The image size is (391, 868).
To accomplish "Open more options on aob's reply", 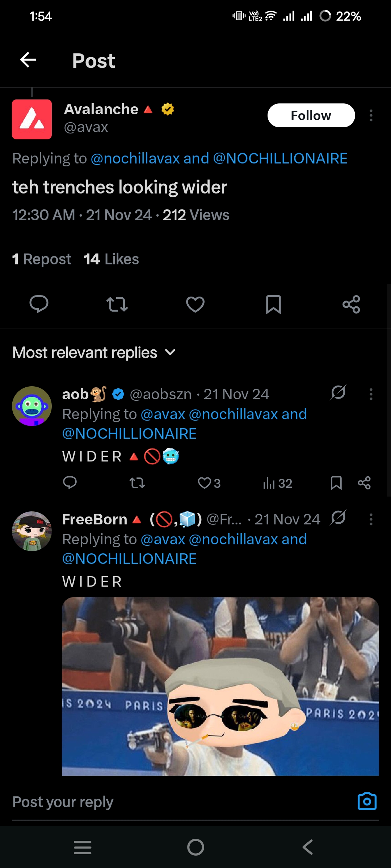I will point(371,394).
